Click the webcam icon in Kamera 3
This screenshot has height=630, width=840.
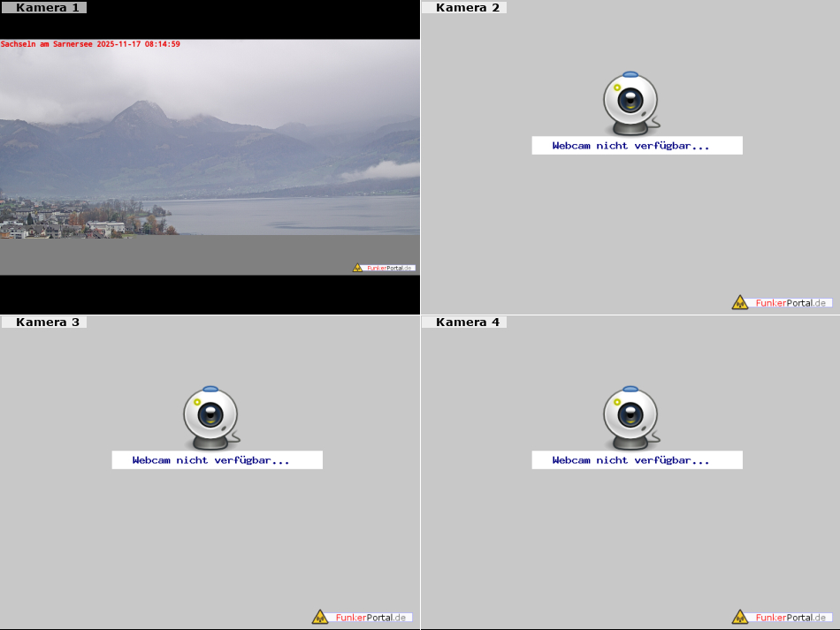(210, 415)
